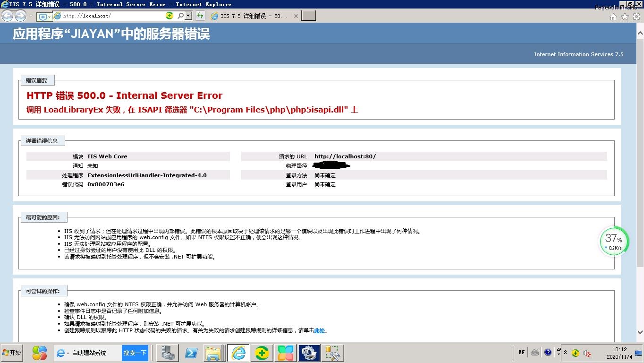644x363 pixels.
Task: Click the IIS Web Core module value
Action: coord(107,156)
